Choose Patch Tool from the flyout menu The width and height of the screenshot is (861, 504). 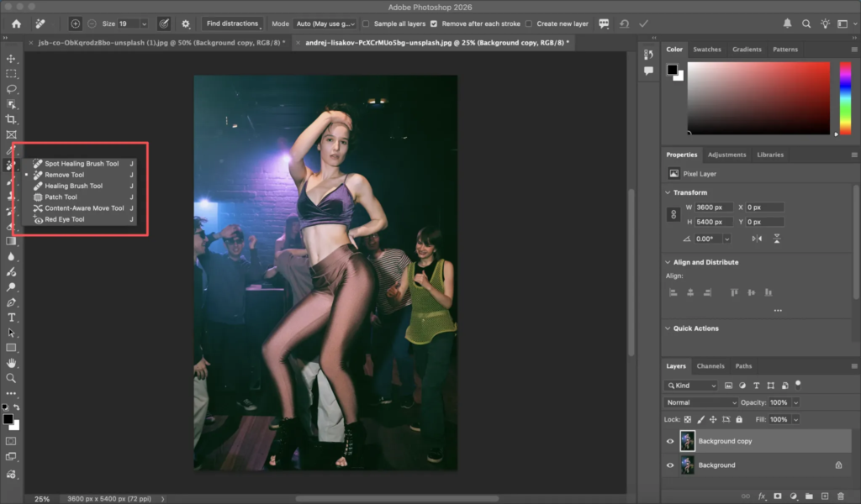[61, 197]
